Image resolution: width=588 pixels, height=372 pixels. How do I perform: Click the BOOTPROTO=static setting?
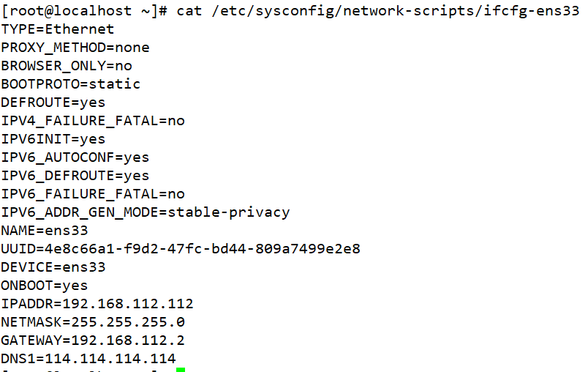(x=71, y=84)
